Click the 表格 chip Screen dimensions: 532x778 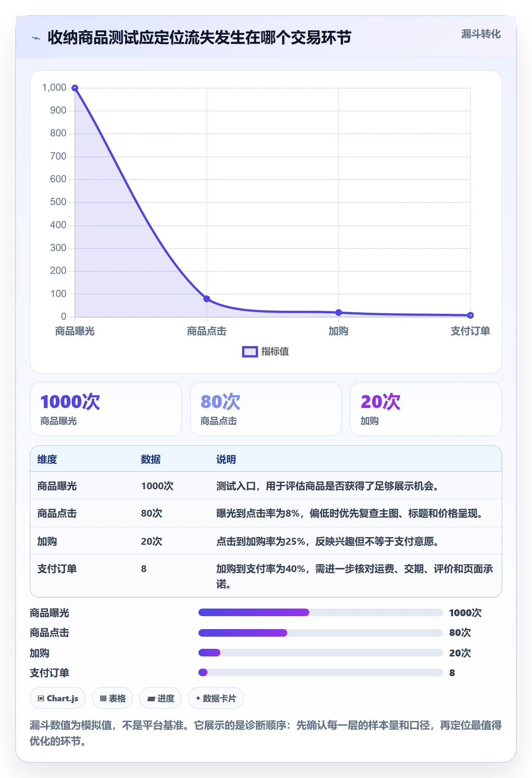[x=112, y=698]
